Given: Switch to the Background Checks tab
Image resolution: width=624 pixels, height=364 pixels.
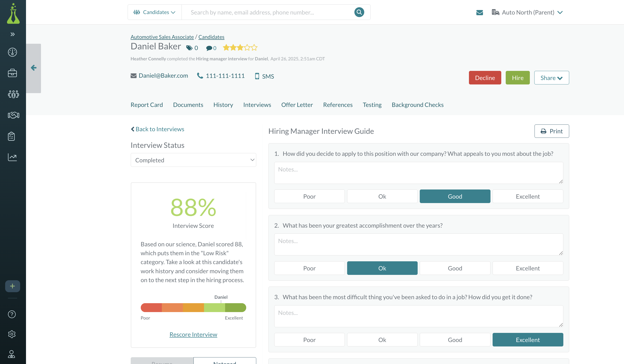Looking at the screenshot, I should tap(417, 105).
